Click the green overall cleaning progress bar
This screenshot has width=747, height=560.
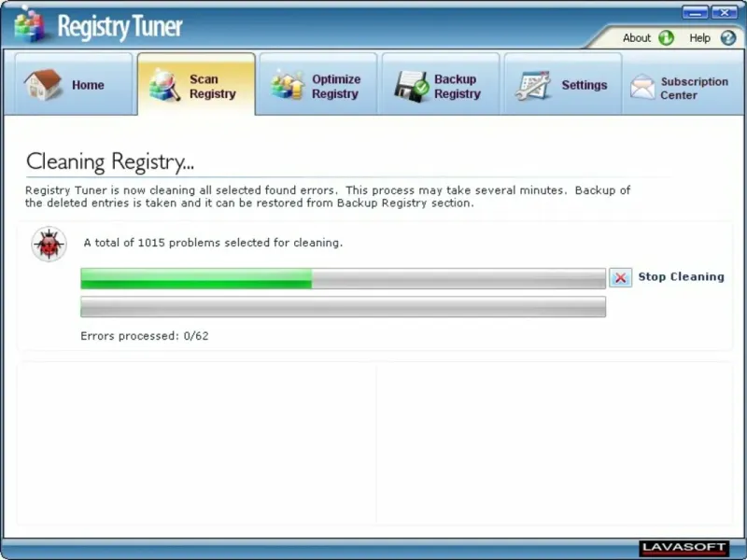pyautogui.click(x=343, y=278)
